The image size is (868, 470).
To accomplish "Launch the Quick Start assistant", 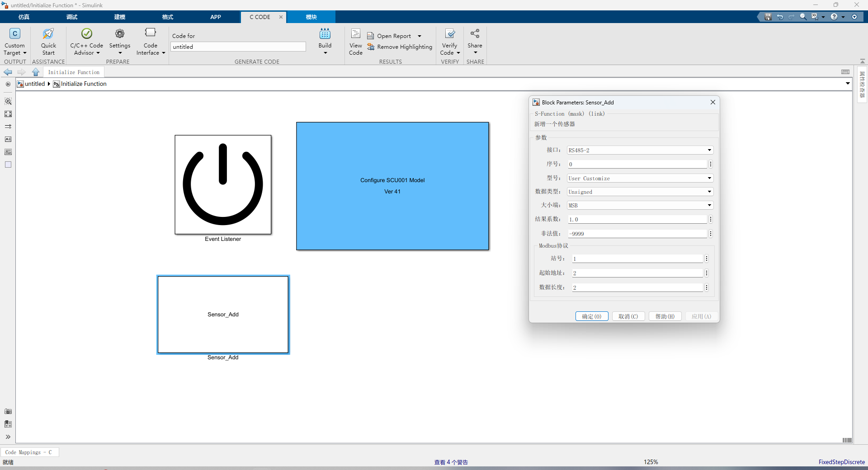I will (x=48, y=42).
